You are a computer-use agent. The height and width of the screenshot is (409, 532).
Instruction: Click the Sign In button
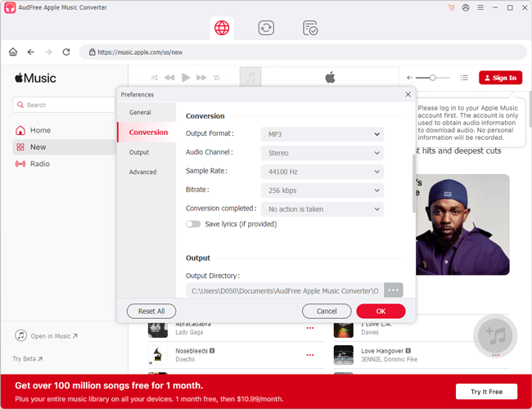click(x=500, y=78)
